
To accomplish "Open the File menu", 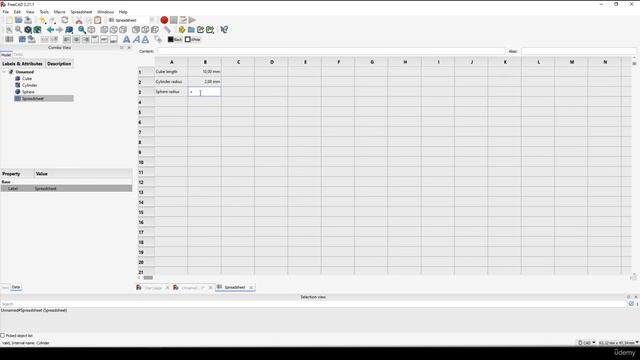I will coord(6,12).
